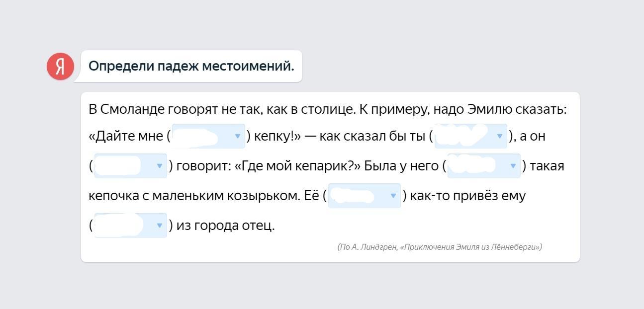The image size is (644, 309).
Task: Open the case dropdown after "Её"
Action: [x=364, y=196]
